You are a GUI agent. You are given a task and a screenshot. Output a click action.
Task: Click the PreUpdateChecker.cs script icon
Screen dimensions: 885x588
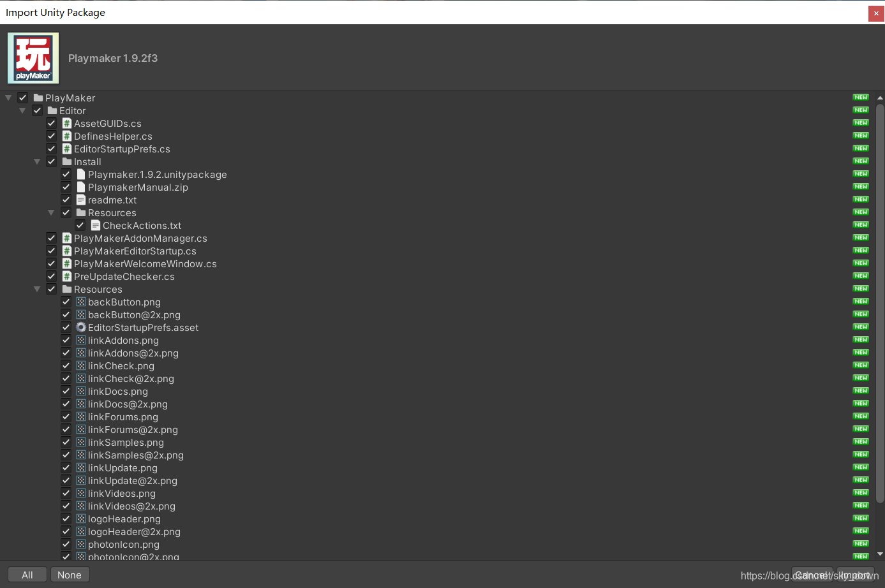[66, 276]
